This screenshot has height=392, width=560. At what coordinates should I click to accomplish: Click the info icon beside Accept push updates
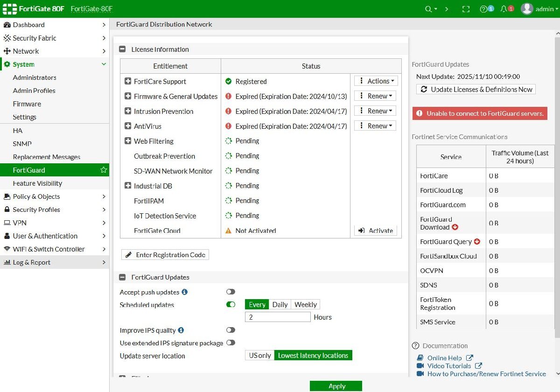click(184, 292)
